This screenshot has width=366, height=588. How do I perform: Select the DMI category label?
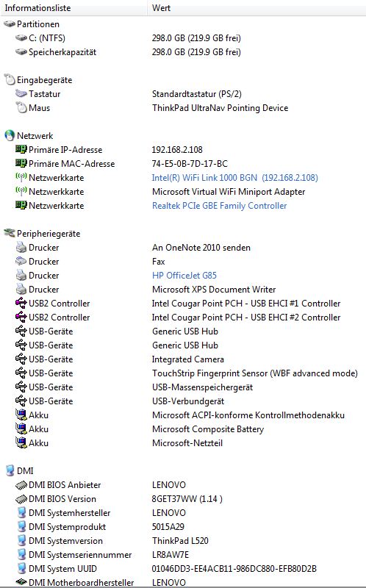(25, 470)
